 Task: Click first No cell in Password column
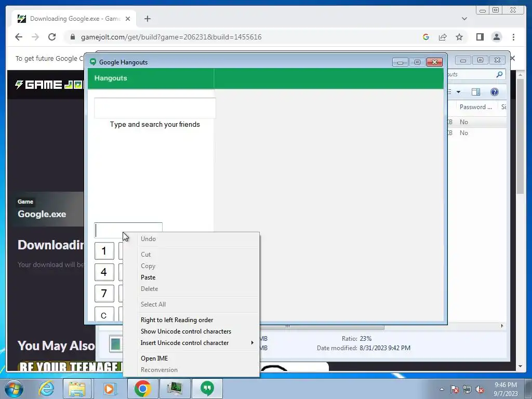tap(464, 122)
